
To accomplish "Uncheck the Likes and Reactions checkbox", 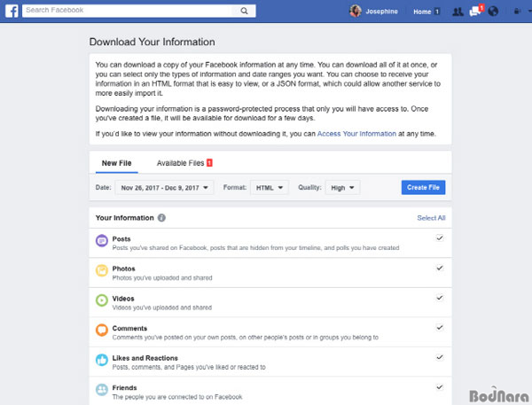I will pyautogui.click(x=440, y=357).
